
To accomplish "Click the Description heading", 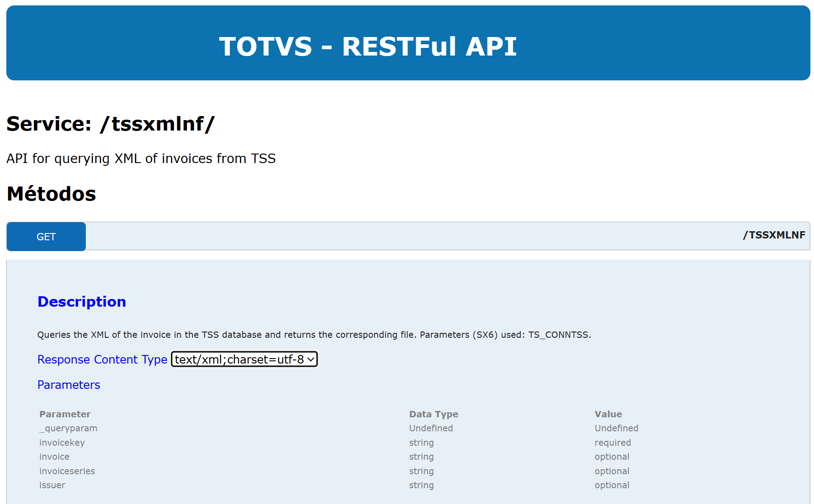I will [82, 302].
